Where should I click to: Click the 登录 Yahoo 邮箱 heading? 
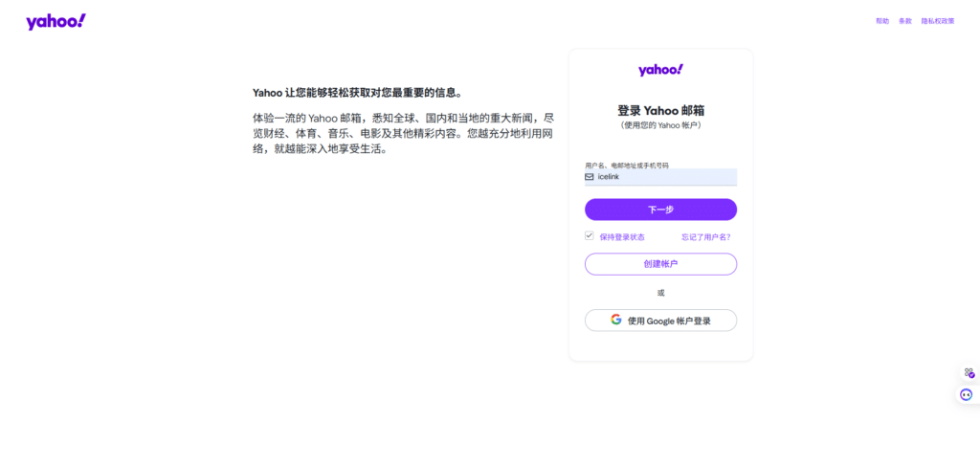pyautogui.click(x=660, y=110)
